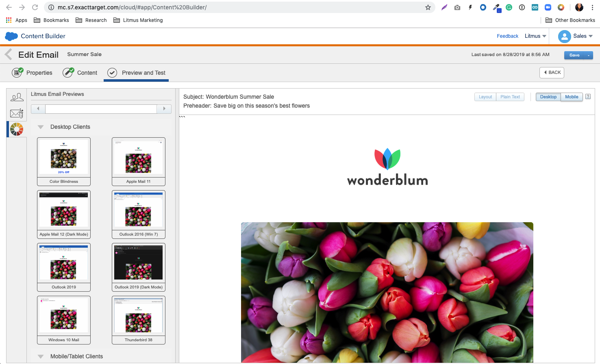This screenshot has width=600, height=364.
Task: Open the Outlook 2019 (Dark Mode) preview
Action: (139, 267)
